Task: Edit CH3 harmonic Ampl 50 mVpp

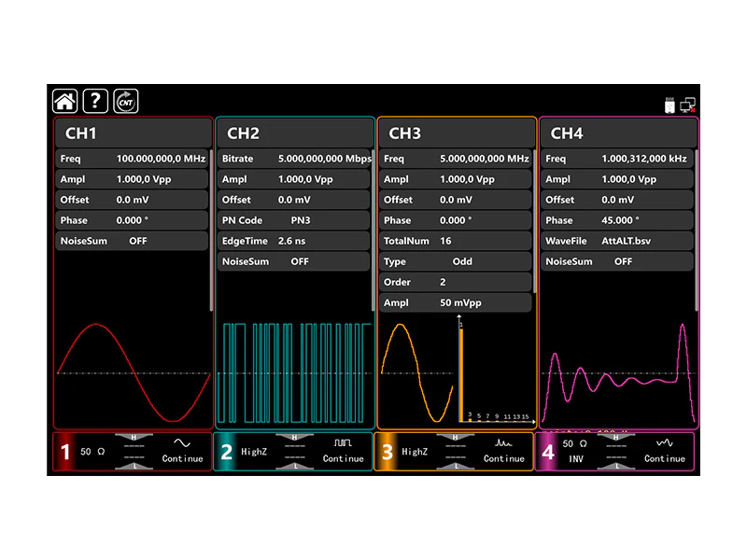Action: (456, 302)
